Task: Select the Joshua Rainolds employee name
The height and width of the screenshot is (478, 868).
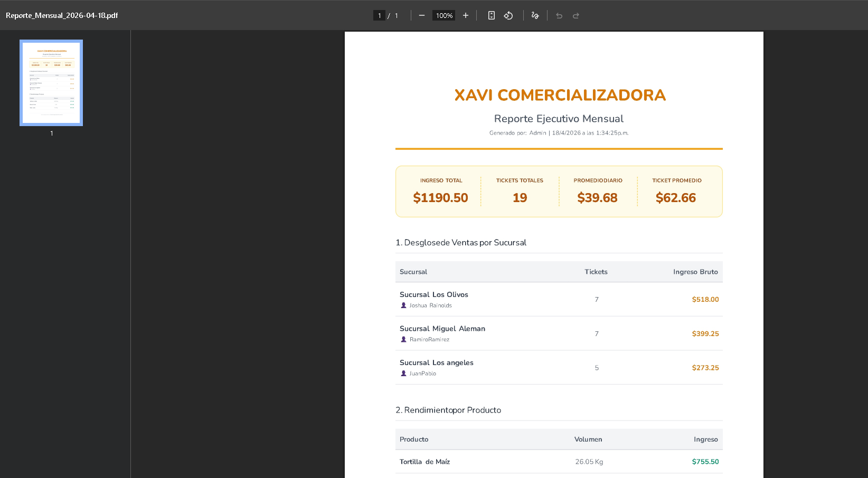Action: [x=430, y=305]
